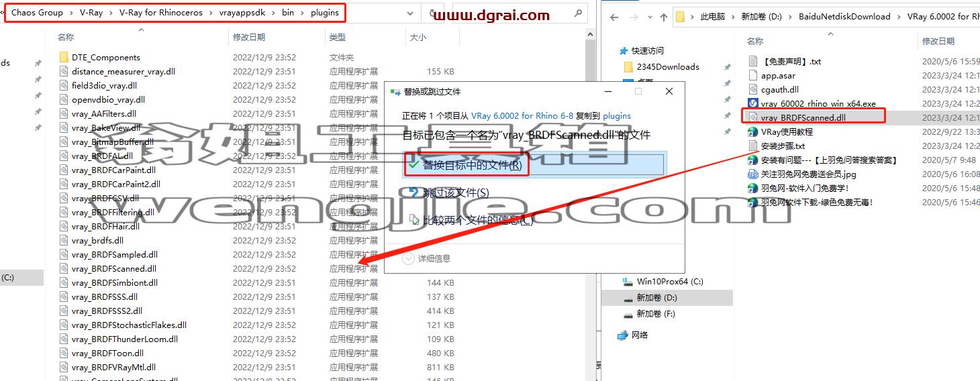
Task: Select vray_BRDFToon.dll in the plugins list
Action: click(107, 353)
